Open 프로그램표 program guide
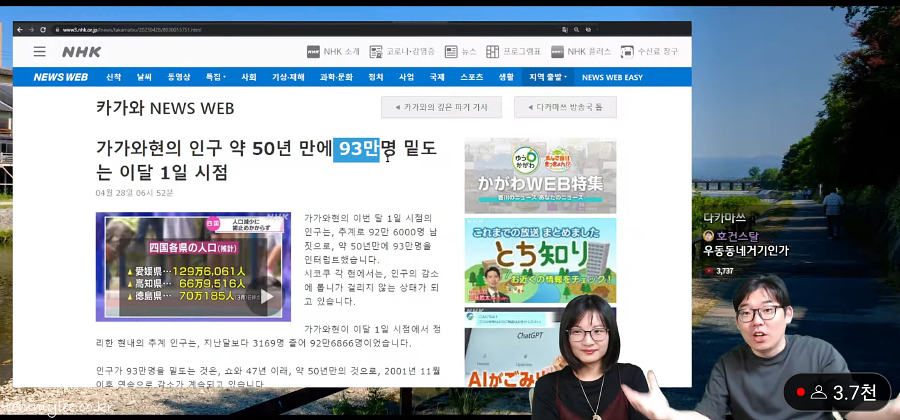Viewport: 900px width, 420px height. 513,52
